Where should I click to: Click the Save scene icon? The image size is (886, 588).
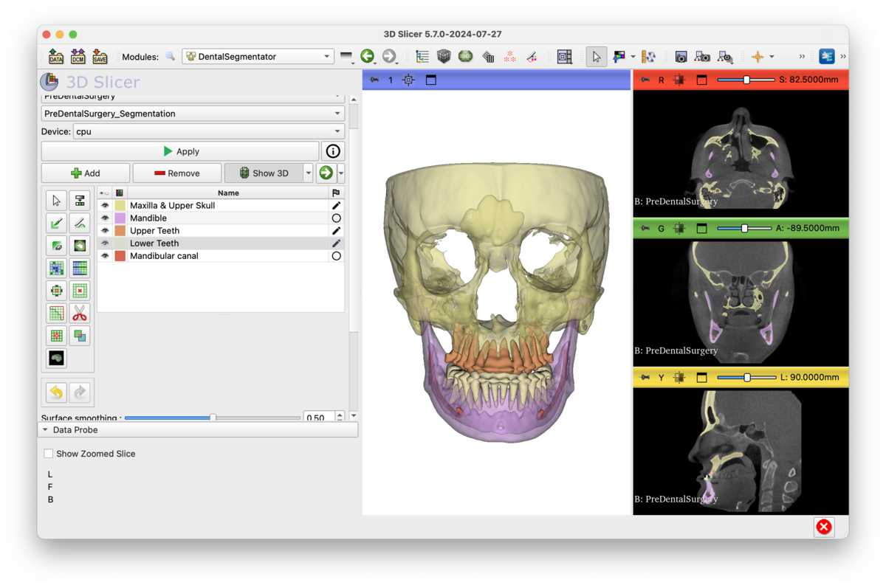[x=100, y=57]
